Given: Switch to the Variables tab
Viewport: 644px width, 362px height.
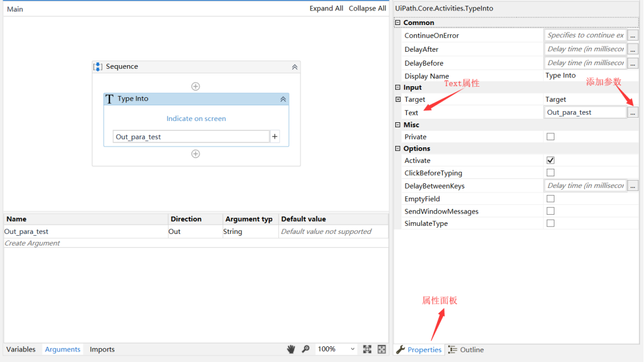Looking at the screenshot, I should click(21, 349).
